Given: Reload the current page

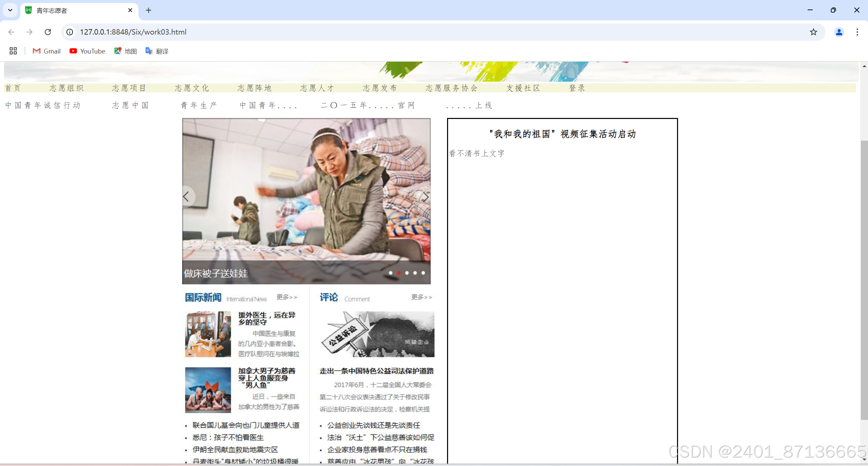Looking at the screenshot, I should [48, 32].
